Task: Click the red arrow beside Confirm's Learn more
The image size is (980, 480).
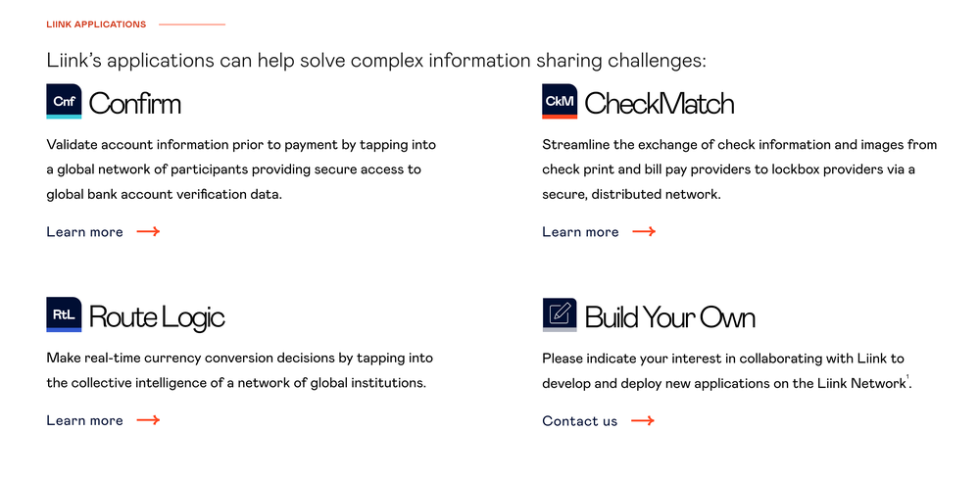Action: tap(148, 232)
